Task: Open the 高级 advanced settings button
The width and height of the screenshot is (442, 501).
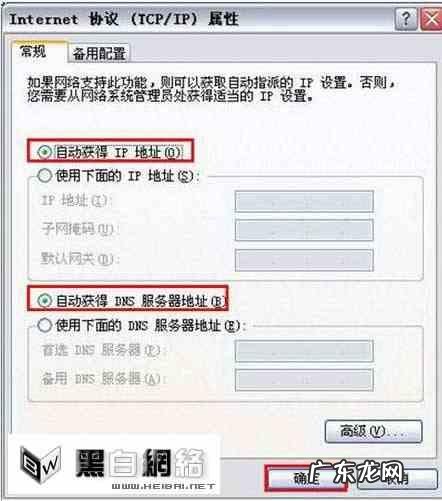Action: 373,431
